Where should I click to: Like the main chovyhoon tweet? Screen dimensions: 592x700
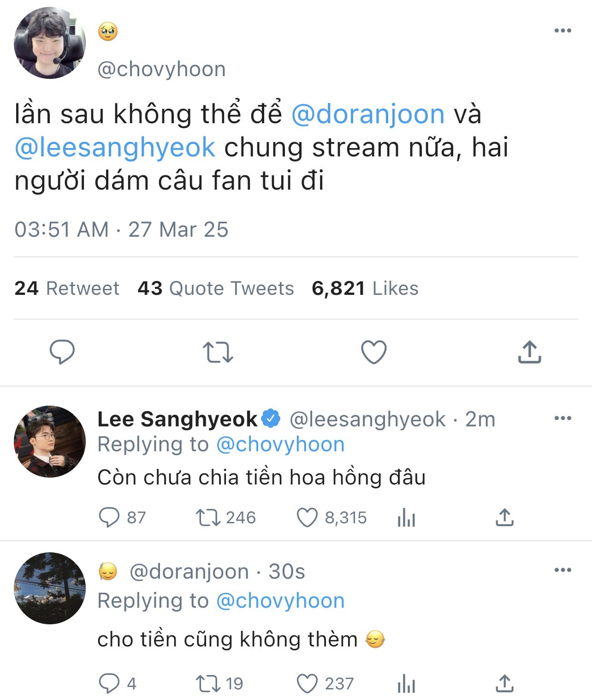373,353
